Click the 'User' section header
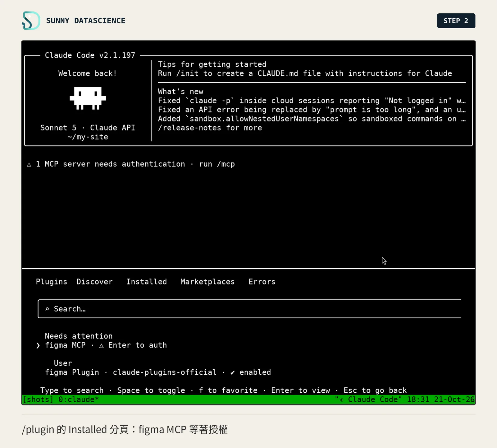The image size is (497, 448). (x=63, y=363)
